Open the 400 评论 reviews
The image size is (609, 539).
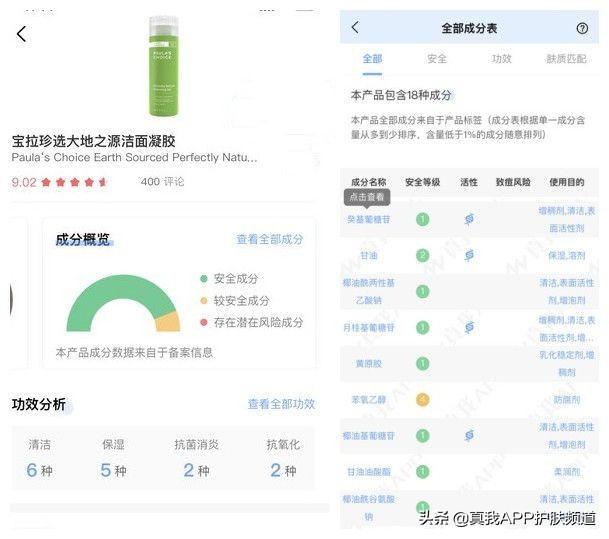click(162, 182)
